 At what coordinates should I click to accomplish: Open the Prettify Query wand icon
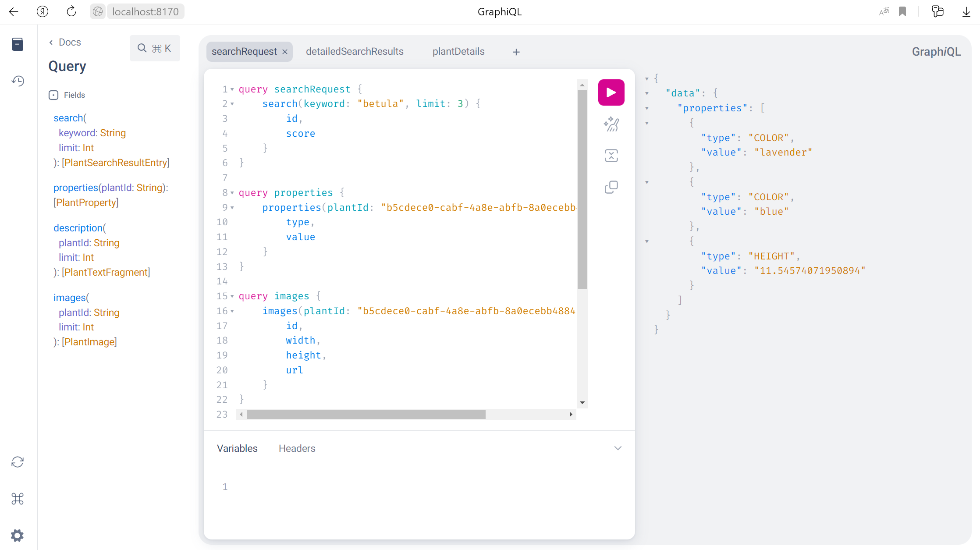pyautogui.click(x=611, y=124)
